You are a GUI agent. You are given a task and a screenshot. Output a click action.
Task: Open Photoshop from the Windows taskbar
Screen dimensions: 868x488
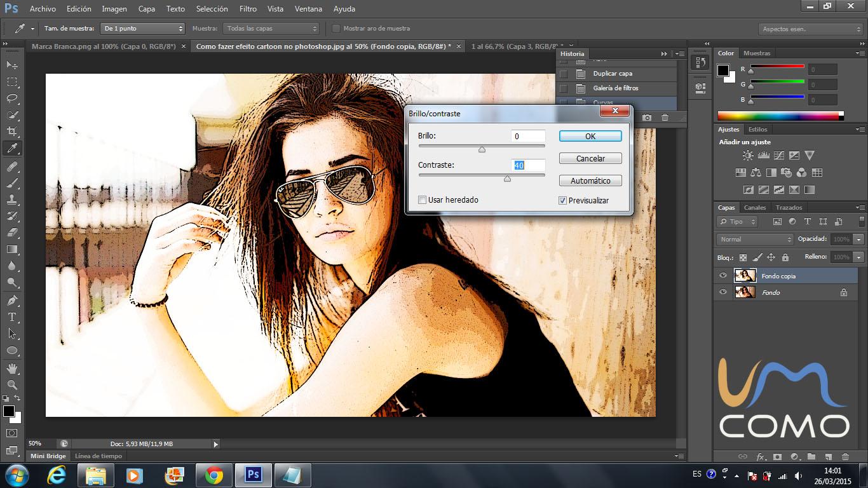(x=253, y=475)
